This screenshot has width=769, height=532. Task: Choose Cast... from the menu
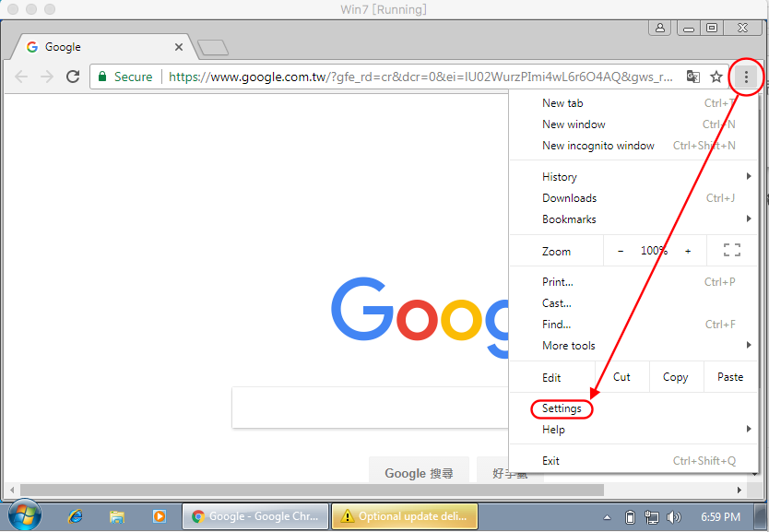[x=633, y=303]
